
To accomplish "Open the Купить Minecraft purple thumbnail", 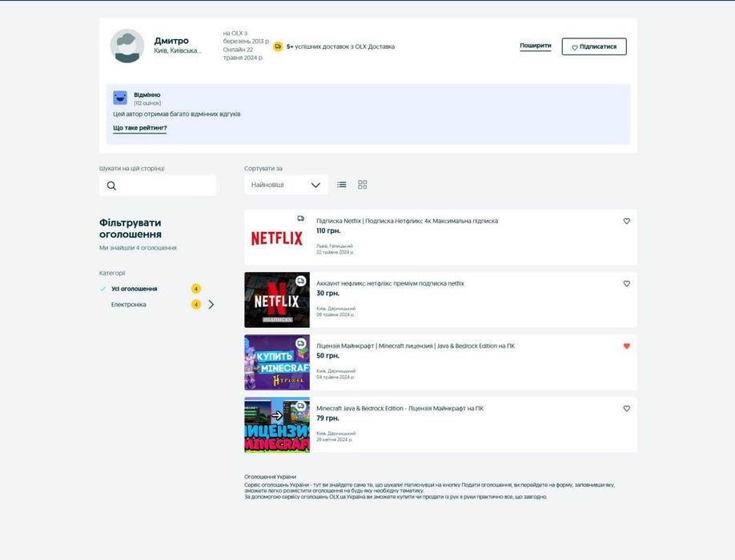I will pyautogui.click(x=277, y=362).
